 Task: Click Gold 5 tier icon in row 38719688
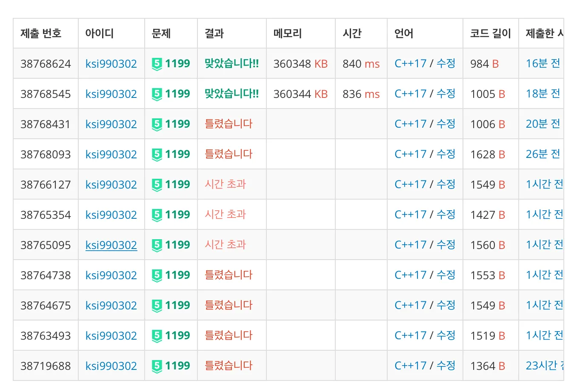pyautogui.click(x=157, y=366)
